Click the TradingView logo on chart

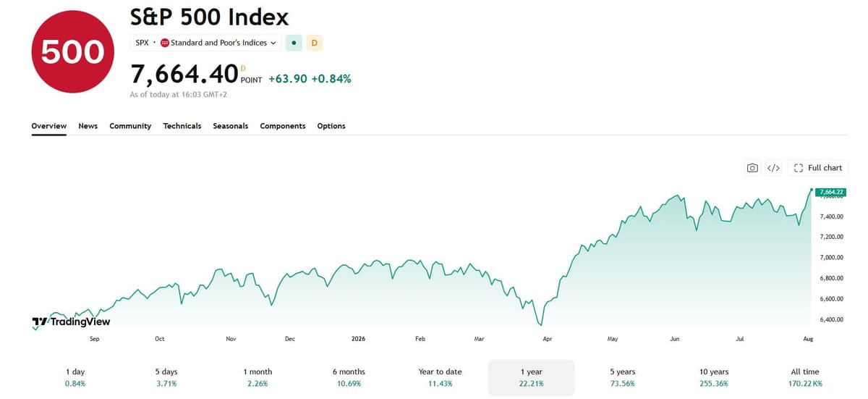point(71,322)
